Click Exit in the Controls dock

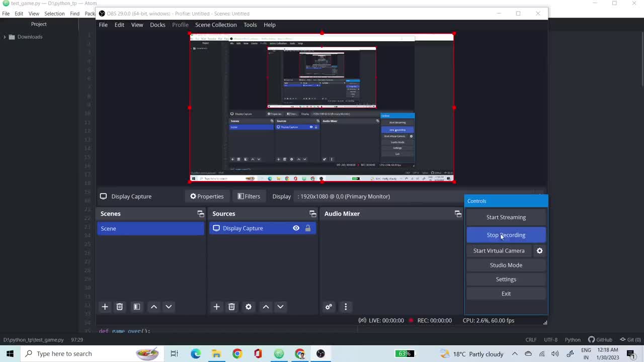pyautogui.click(x=506, y=294)
